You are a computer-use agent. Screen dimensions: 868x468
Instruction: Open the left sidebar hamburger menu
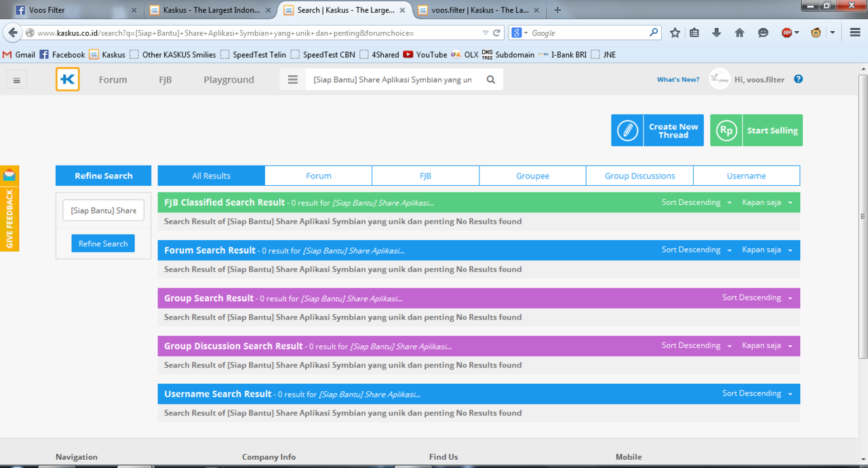(17, 80)
